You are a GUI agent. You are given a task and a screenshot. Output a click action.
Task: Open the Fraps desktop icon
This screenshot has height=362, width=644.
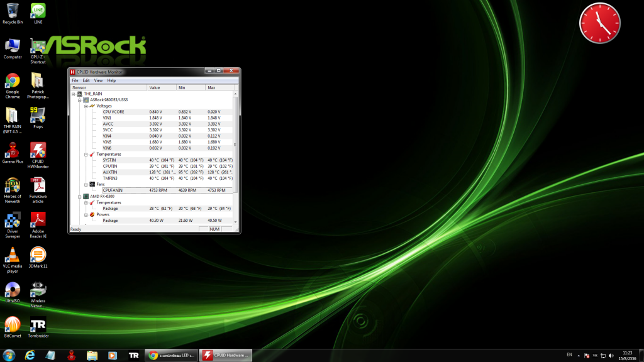tap(38, 118)
